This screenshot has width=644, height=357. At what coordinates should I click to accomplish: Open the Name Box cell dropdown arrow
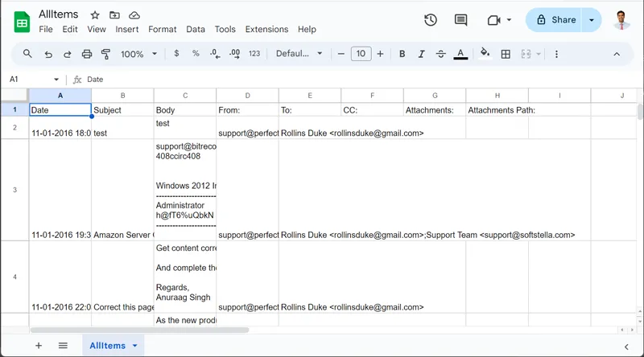56,80
